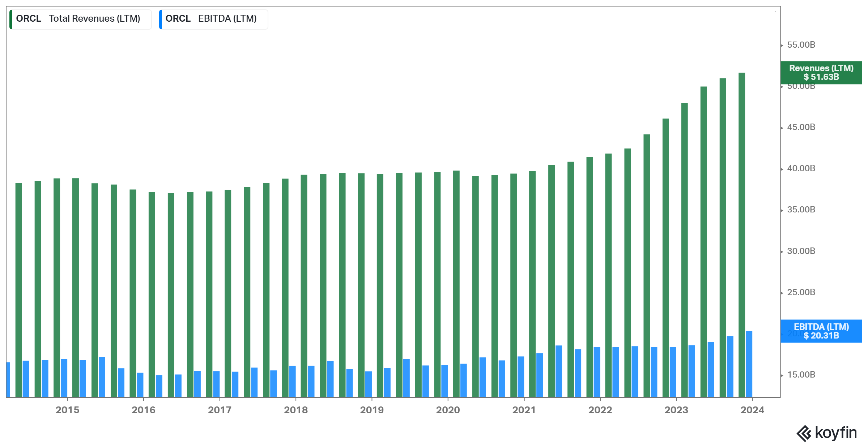
Task: Click the blue EBITDA legend color swatch
Action: click(160, 19)
